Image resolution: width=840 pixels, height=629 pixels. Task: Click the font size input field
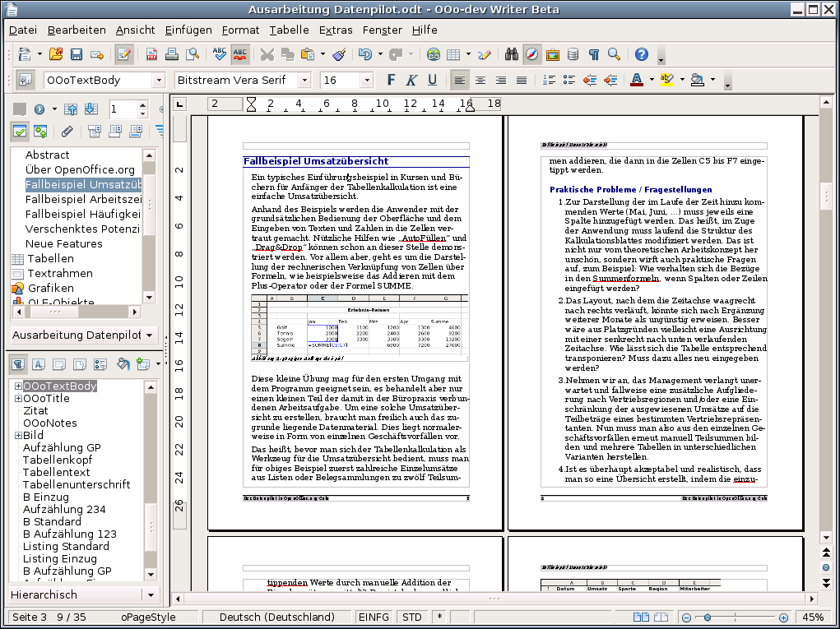coord(340,81)
